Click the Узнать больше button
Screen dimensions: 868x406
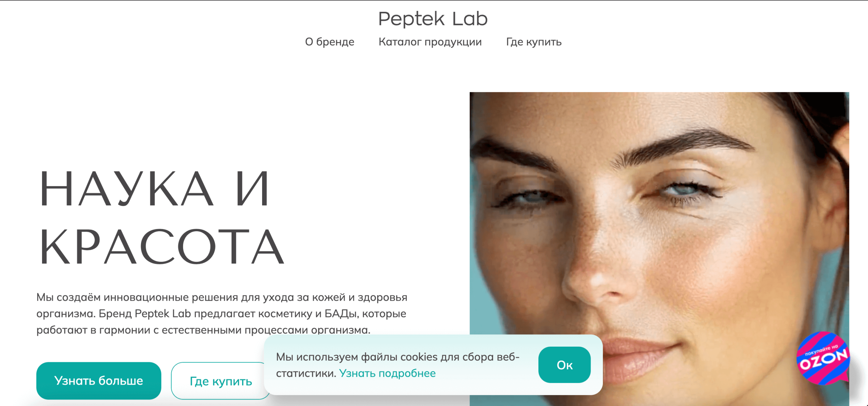pyautogui.click(x=99, y=381)
